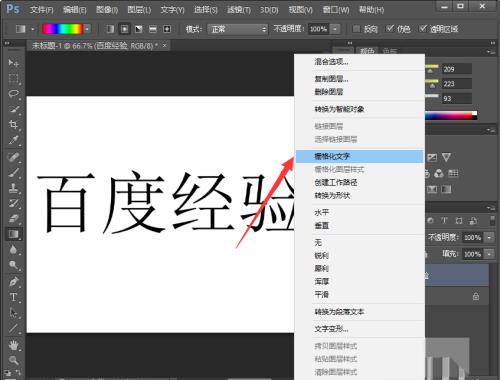Toggle the 仿色 (Dither) checkbox

pyautogui.click(x=389, y=29)
